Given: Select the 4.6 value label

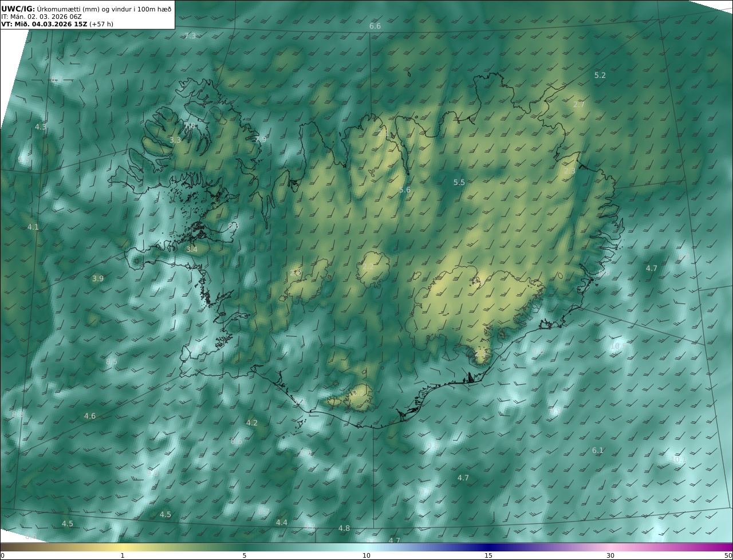Looking at the screenshot, I should [x=90, y=416].
